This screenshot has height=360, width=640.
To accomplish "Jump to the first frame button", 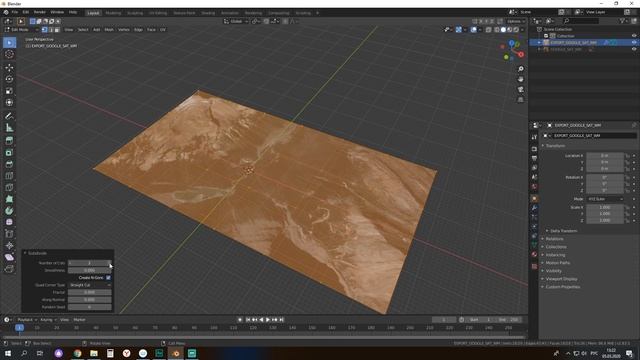I will click(248, 320).
